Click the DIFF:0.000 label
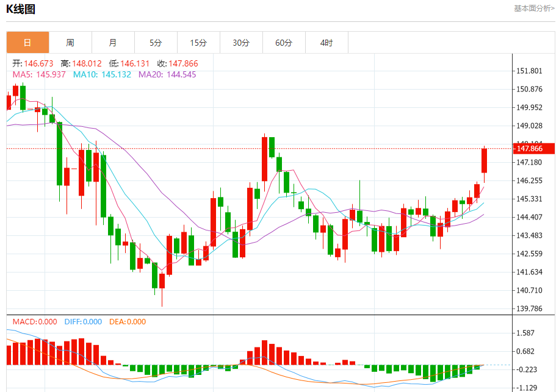 click(x=83, y=322)
